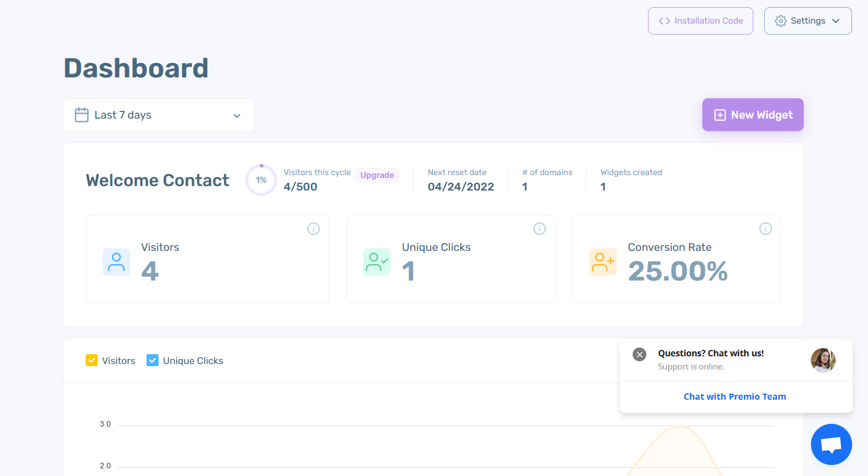Click the 04/24/2022 reset date

(461, 187)
